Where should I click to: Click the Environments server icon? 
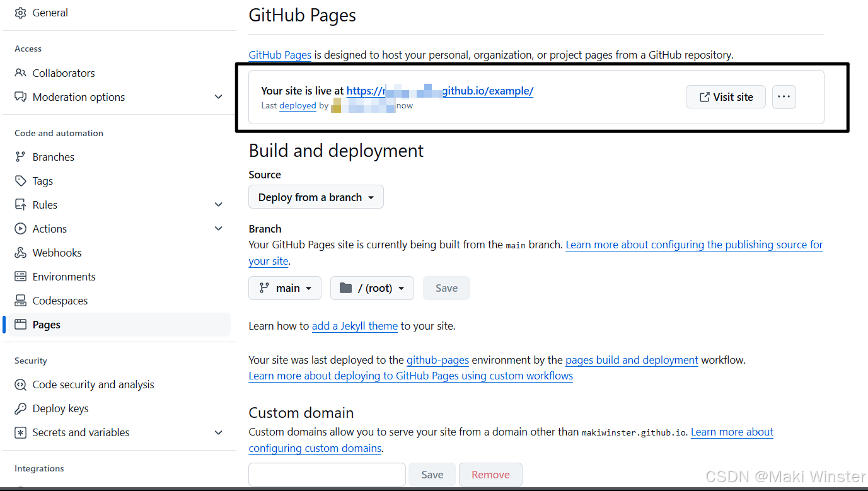pos(21,277)
